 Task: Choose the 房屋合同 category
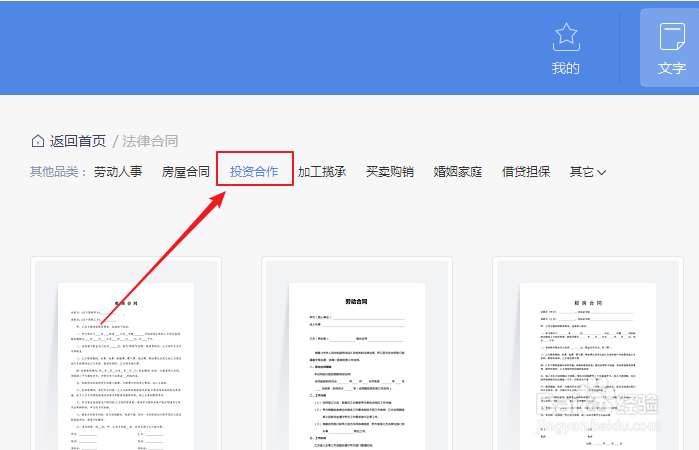coord(186,172)
